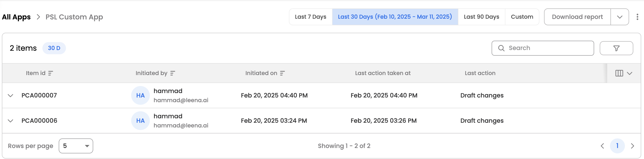Go to the previous page arrow

point(602,146)
